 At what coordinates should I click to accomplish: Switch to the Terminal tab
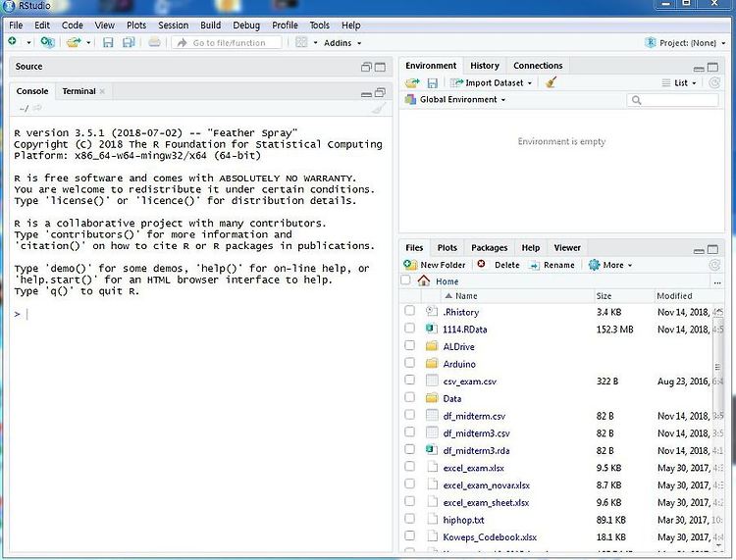click(x=79, y=91)
